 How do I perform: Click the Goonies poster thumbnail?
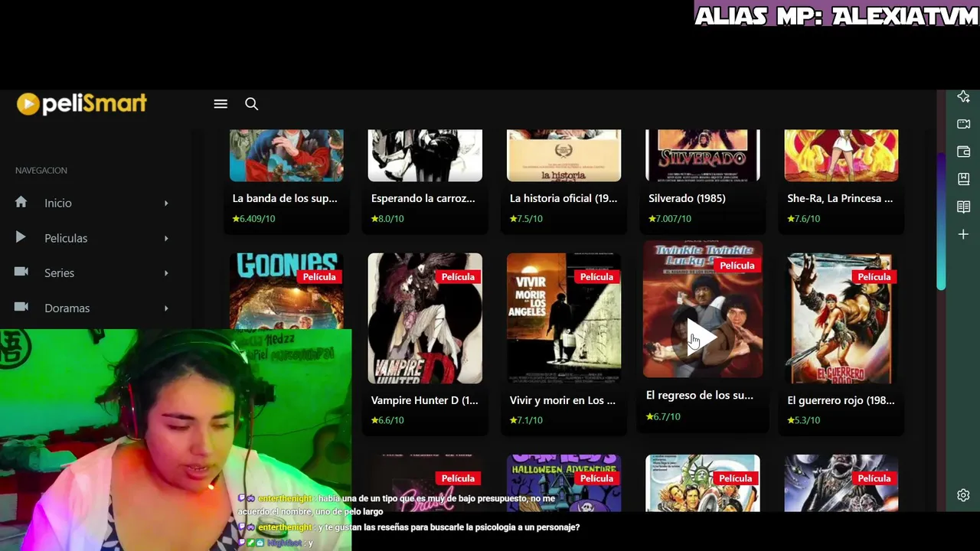[x=286, y=292]
